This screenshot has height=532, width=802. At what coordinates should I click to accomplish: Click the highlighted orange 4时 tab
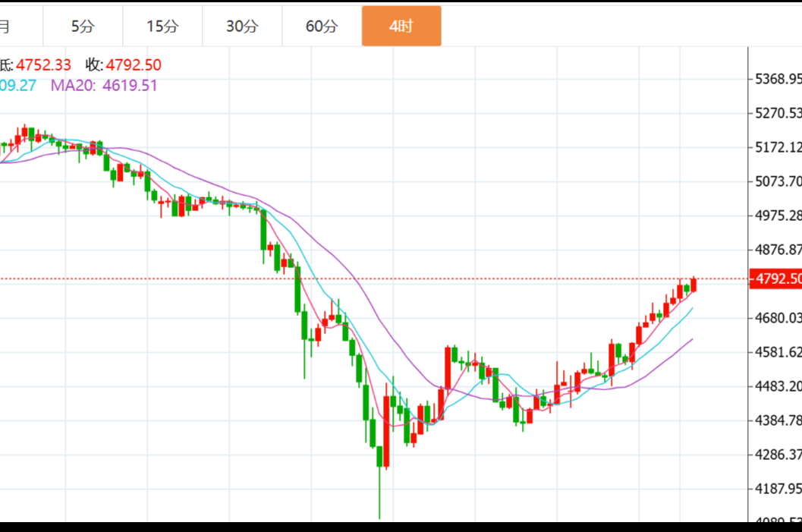(x=401, y=27)
